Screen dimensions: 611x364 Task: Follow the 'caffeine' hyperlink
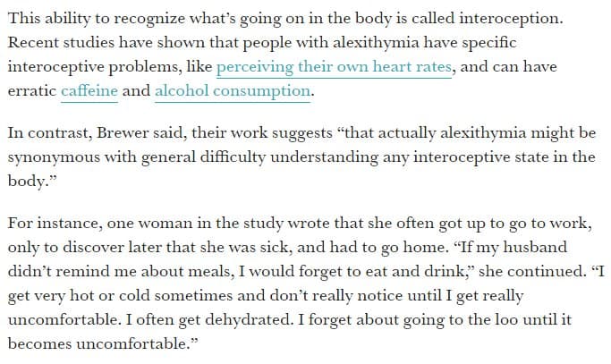pos(89,90)
